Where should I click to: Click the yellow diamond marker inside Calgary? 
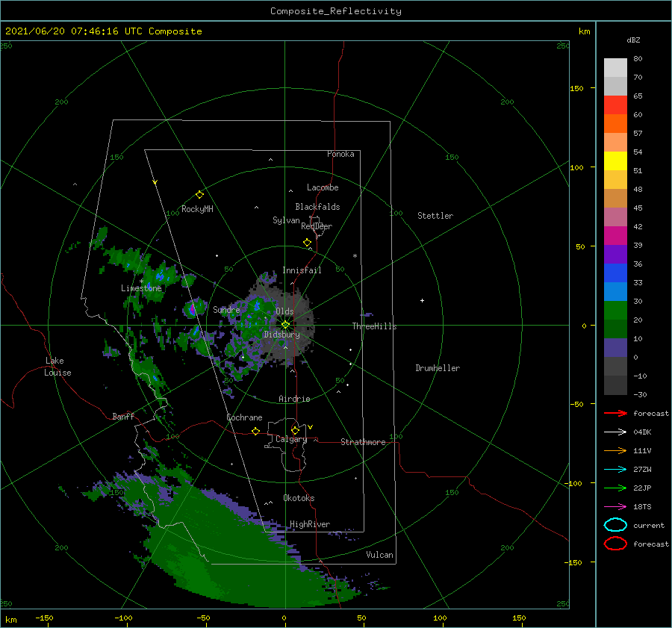point(295,430)
